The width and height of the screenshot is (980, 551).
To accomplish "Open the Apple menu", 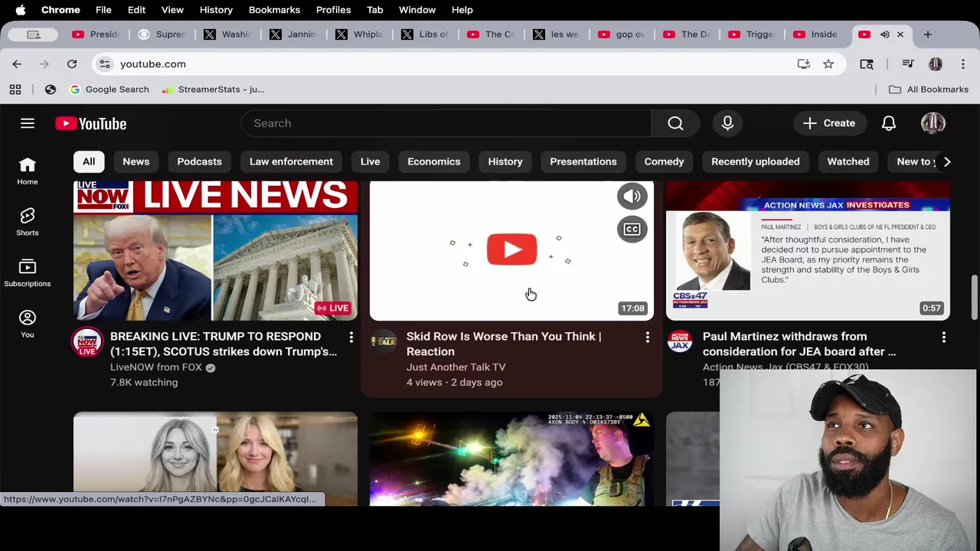I will point(21,10).
